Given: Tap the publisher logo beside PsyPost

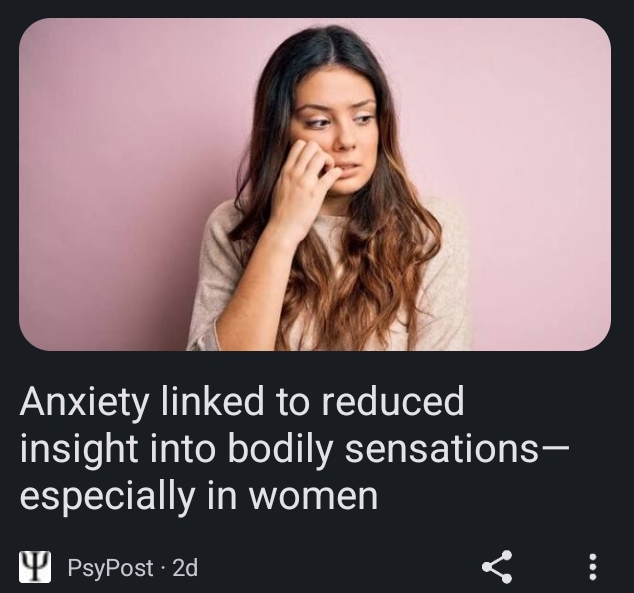Looking at the screenshot, I should click(x=35, y=567).
